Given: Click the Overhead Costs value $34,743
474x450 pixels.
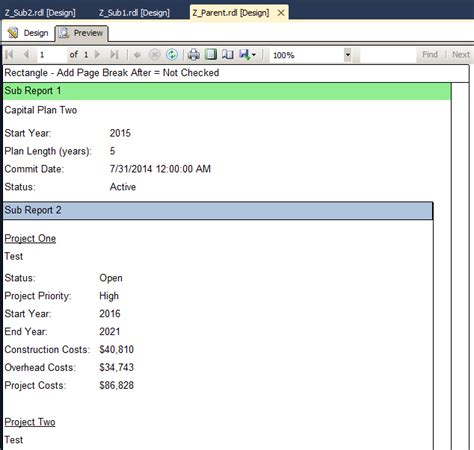Looking at the screenshot, I should (x=117, y=367).
